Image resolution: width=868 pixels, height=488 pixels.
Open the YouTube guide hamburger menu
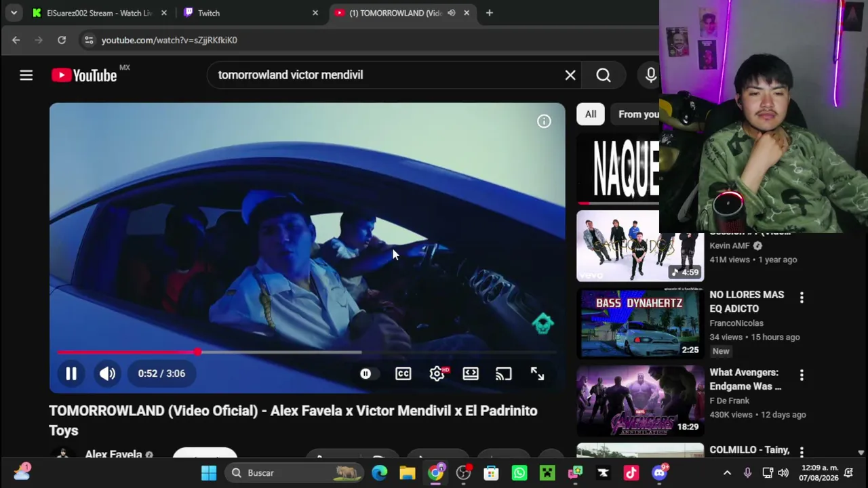click(26, 75)
